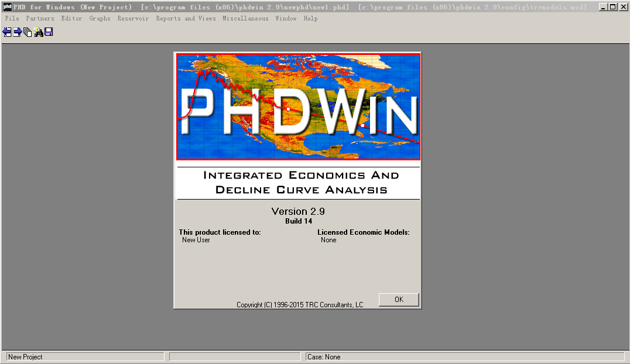This screenshot has height=364, width=630.
Task: Open the phd application icon in title bar
Action: 7,7
